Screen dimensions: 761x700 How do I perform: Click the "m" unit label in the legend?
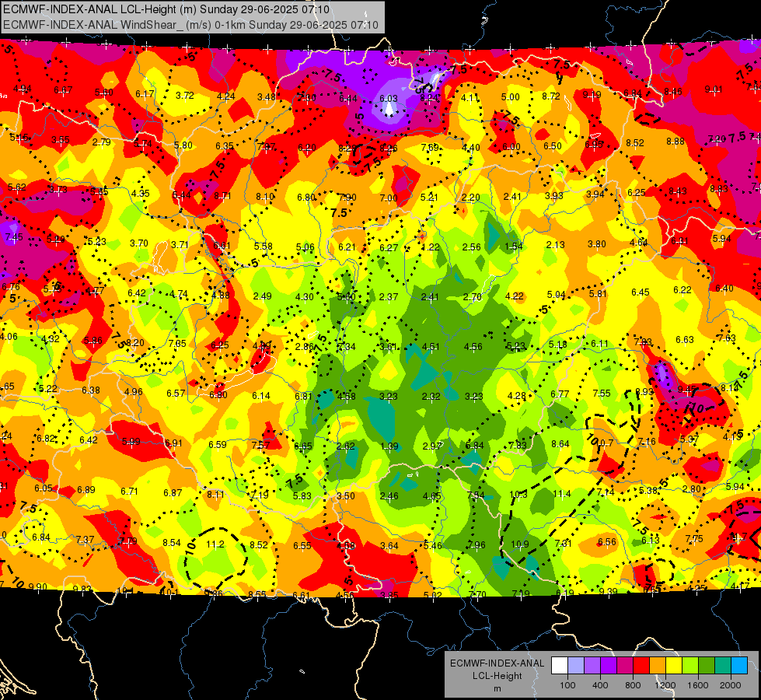point(497,688)
